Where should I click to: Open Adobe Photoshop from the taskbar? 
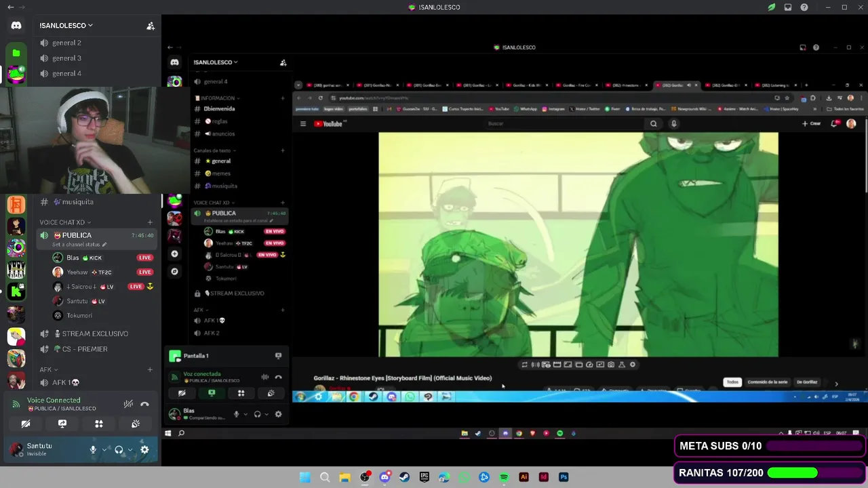pos(564,477)
